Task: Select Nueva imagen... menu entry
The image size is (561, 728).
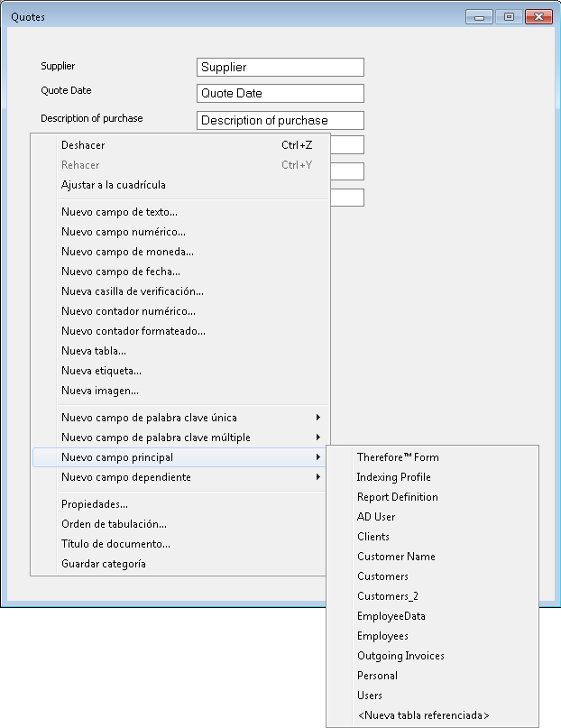Action: tap(181, 391)
